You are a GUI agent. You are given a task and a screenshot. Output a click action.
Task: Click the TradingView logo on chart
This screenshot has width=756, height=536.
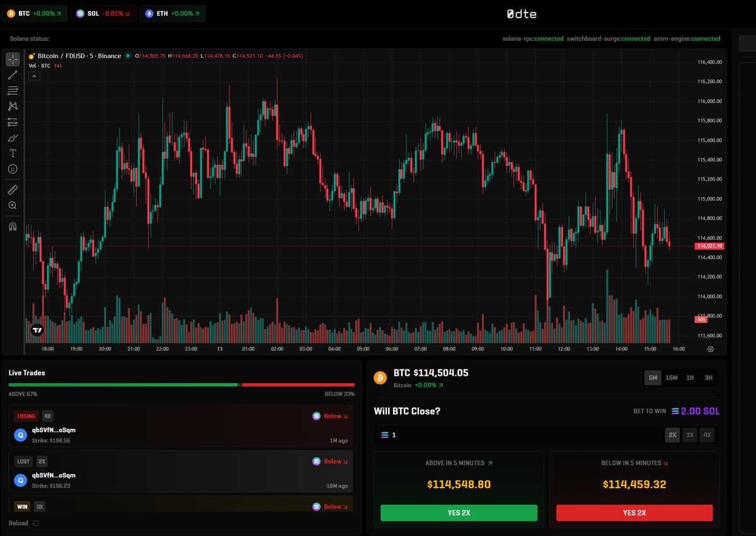pyautogui.click(x=37, y=329)
